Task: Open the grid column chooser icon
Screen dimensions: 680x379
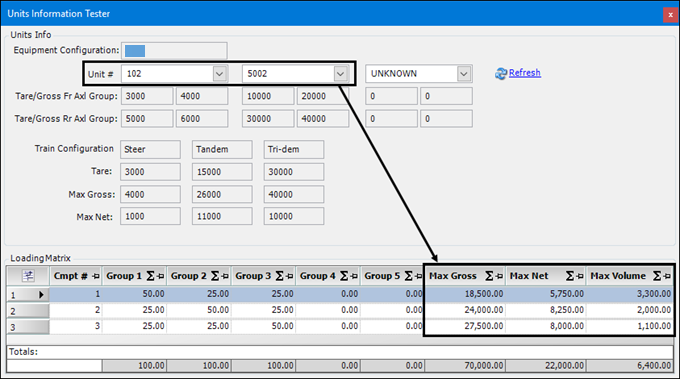Action: click(28, 276)
